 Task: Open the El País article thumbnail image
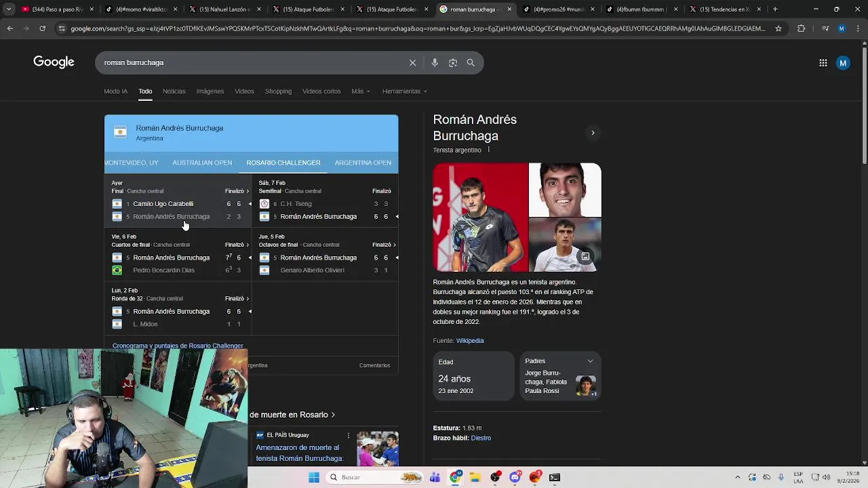pos(378,449)
